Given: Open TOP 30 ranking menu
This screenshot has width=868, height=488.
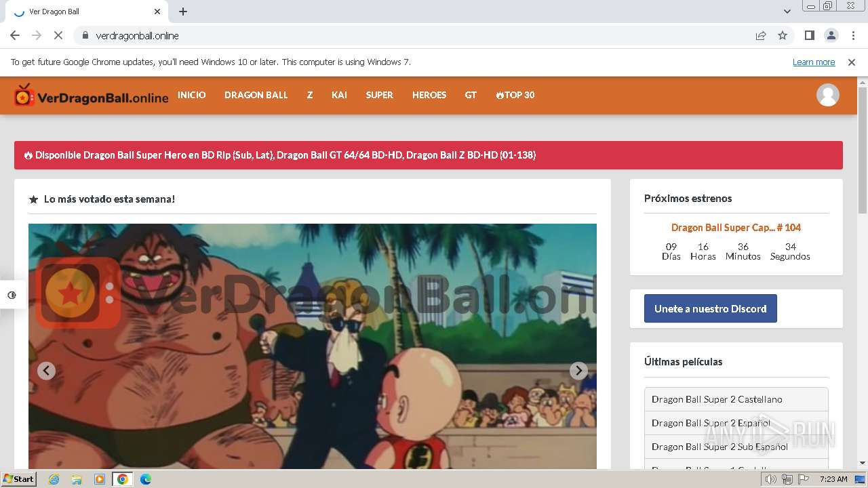Looking at the screenshot, I should point(515,95).
